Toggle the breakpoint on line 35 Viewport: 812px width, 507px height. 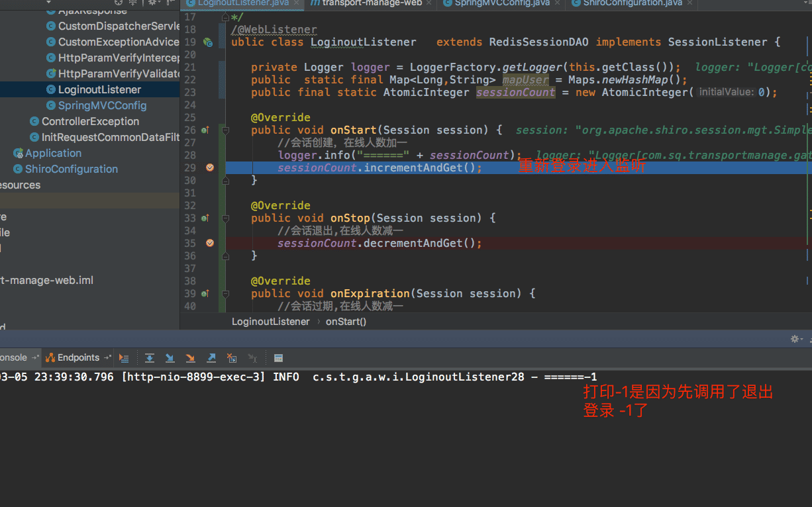tap(210, 243)
